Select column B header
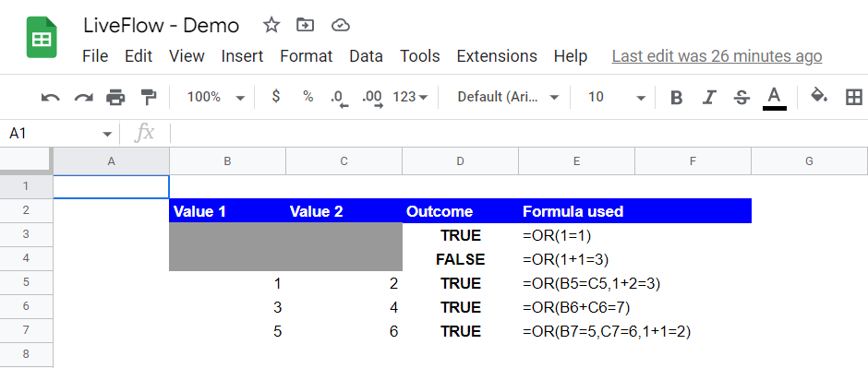The image size is (868, 368). pyautogui.click(x=227, y=161)
